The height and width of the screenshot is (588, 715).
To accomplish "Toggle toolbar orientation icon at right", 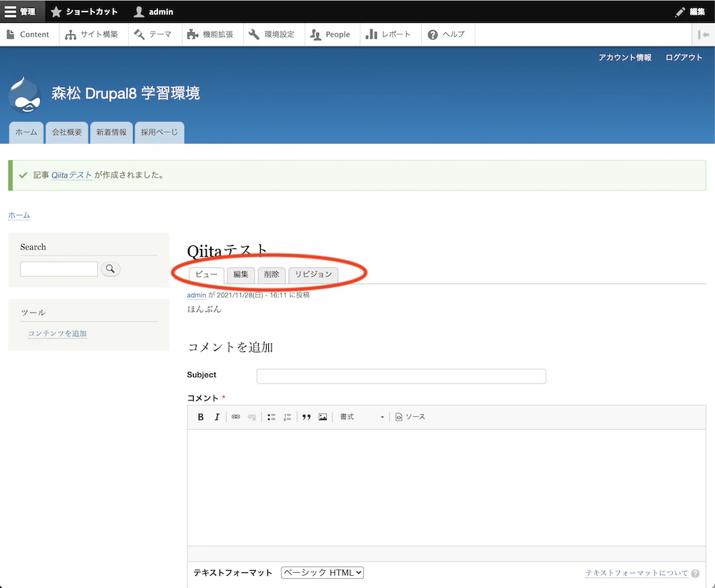I will [703, 34].
